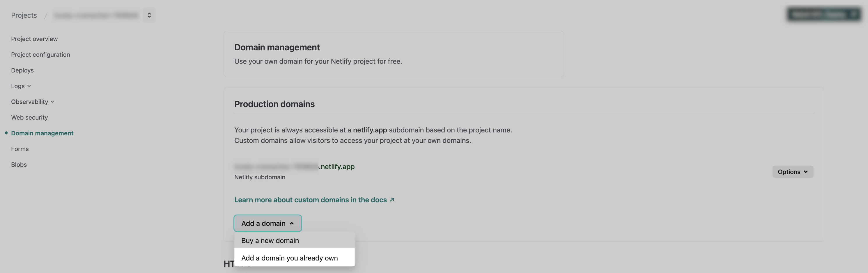Select the dark action button in top-right corner
Screen dimensions: 868x273
tap(823, 15)
